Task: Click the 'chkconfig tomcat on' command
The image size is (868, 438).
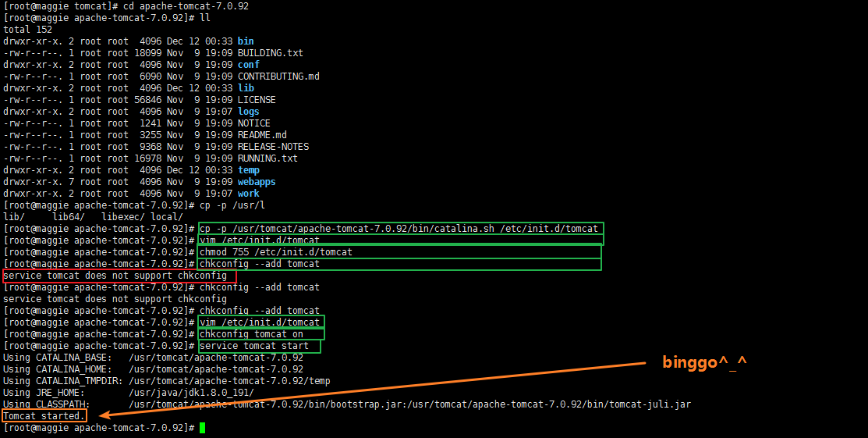Action: [x=251, y=333]
